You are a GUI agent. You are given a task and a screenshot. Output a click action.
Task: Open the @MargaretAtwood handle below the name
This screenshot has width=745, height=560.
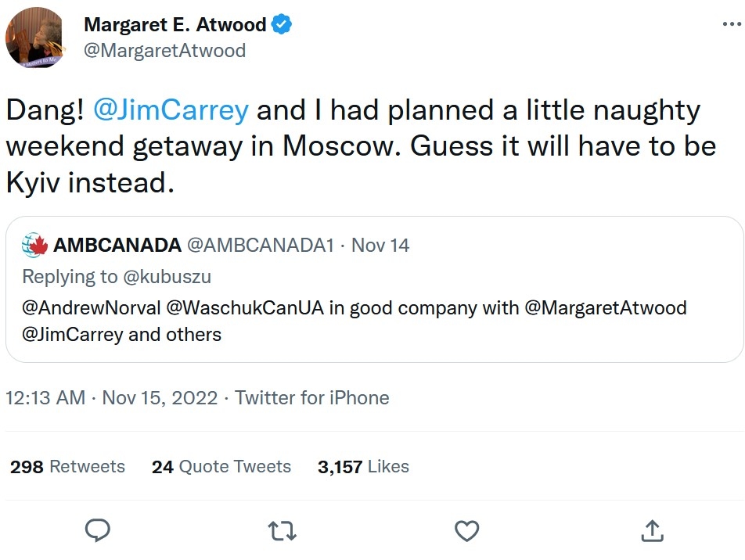164,51
